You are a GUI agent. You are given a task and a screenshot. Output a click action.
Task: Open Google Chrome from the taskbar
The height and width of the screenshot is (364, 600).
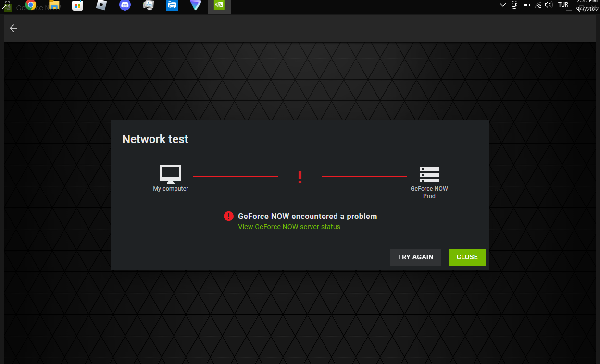(x=31, y=5)
